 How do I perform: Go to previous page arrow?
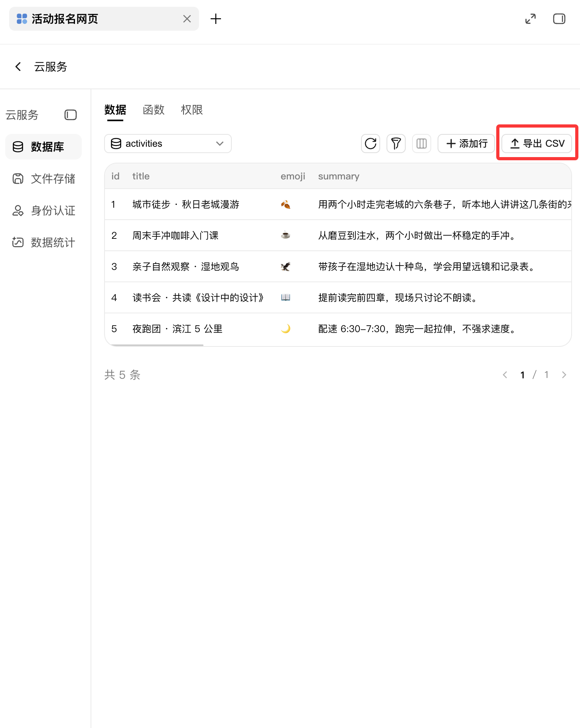[x=505, y=375]
